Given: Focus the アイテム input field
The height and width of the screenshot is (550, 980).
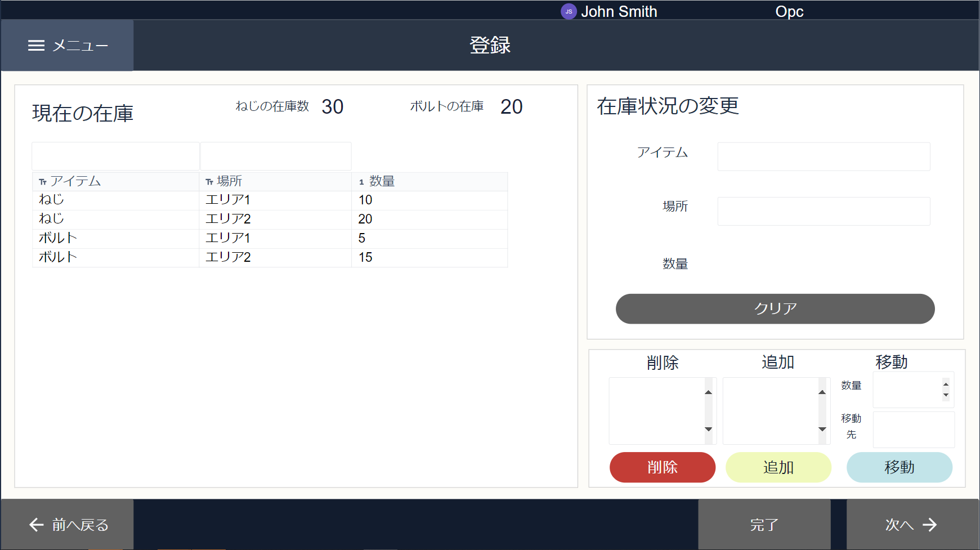Looking at the screenshot, I should pyautogui.click(x=824, y=156).
